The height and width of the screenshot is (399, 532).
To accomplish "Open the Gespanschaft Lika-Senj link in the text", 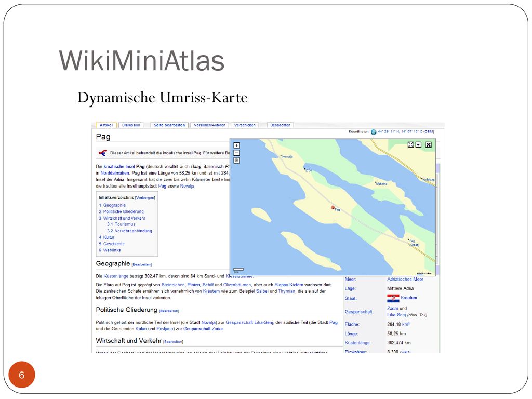I will pos(249,323).
